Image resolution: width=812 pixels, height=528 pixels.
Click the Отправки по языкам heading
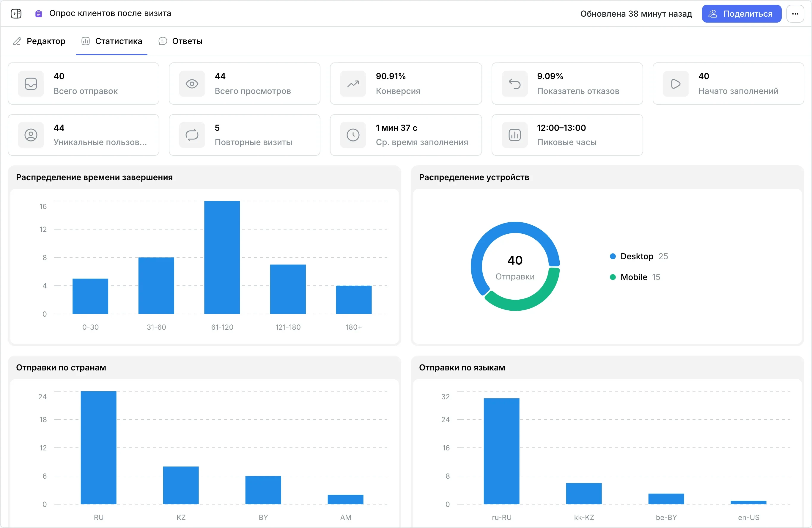tap(462, 367)
